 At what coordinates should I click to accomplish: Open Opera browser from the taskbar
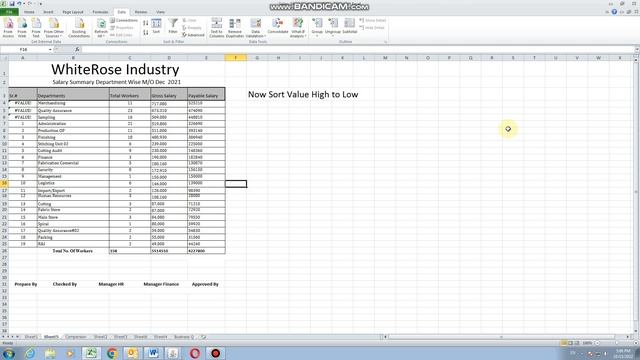point(195,353)
